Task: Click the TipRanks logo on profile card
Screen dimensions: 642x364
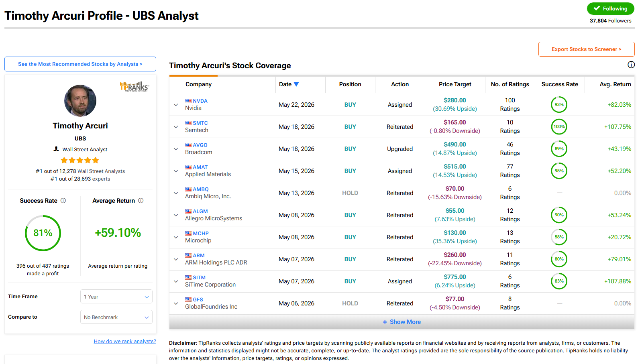Action: 134,87
